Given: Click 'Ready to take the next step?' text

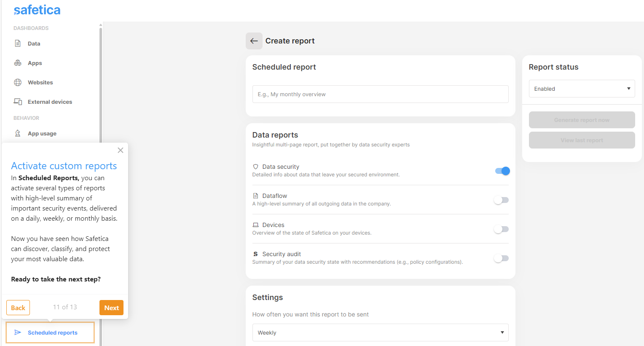Looking at the screenshot, I should pos(56,279).
